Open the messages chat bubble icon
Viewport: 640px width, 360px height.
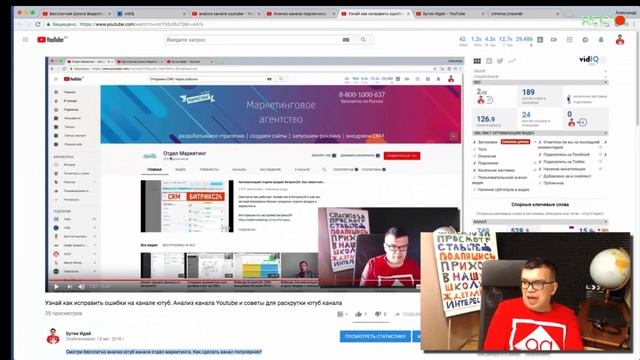[x=585, y=40]
